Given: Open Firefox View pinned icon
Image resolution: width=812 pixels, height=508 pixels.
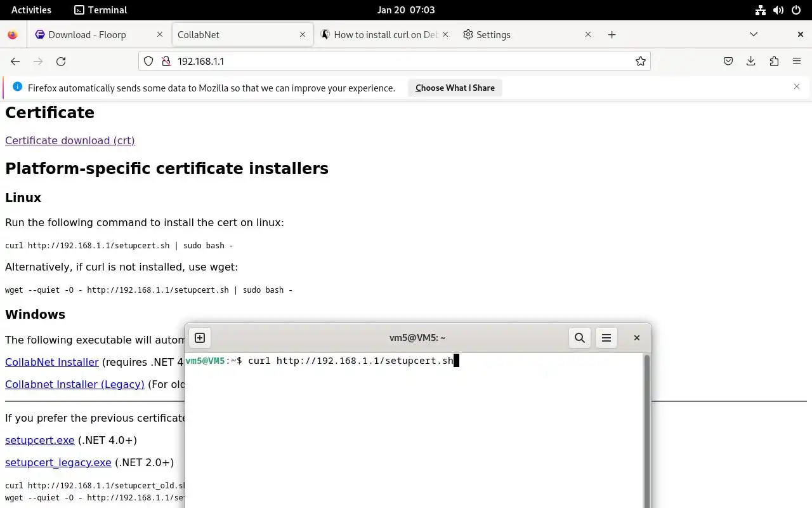Looking at the screenshot, I should pos(13,35).
